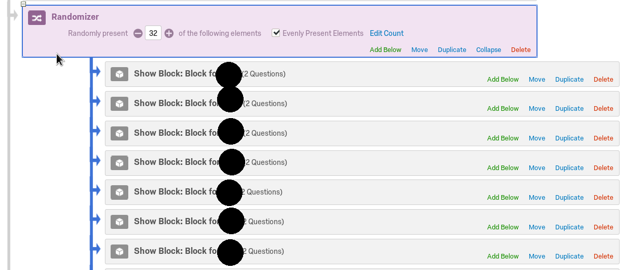This screenshot has width=644, height=270.
Task: Duplicate the first Show Block
Action: pyautogui.click(x=569, y=80)
